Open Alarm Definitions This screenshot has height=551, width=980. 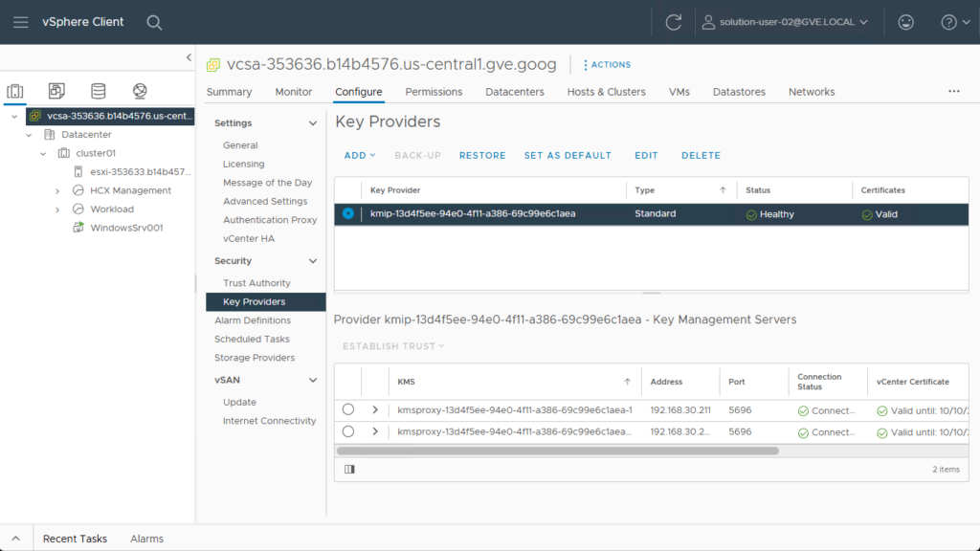[x=253, y=320]
